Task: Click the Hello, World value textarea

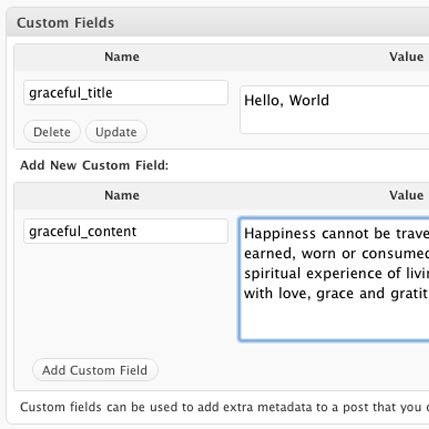Action: [334, 110]
